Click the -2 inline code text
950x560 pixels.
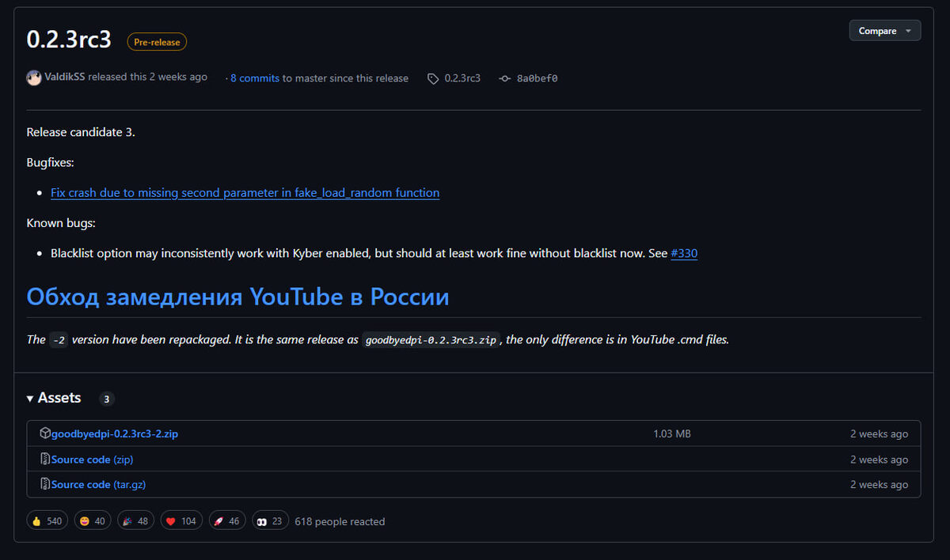click(x=59, y=340)
